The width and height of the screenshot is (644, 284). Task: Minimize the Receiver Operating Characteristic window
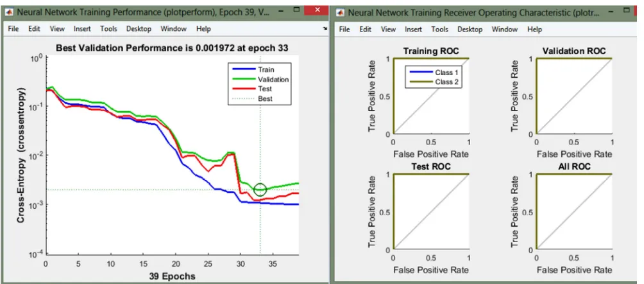[611, 11]
